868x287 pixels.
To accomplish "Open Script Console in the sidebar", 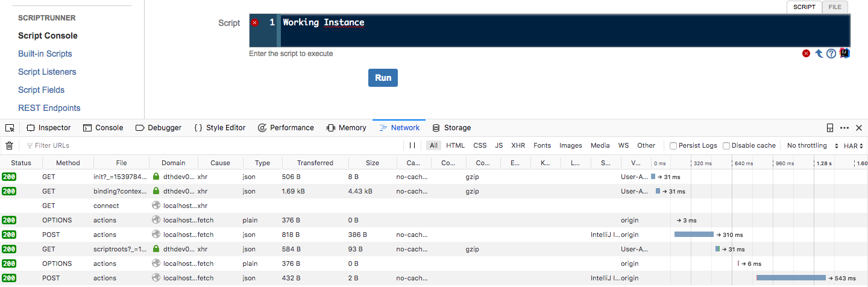I will coord(48,36).
